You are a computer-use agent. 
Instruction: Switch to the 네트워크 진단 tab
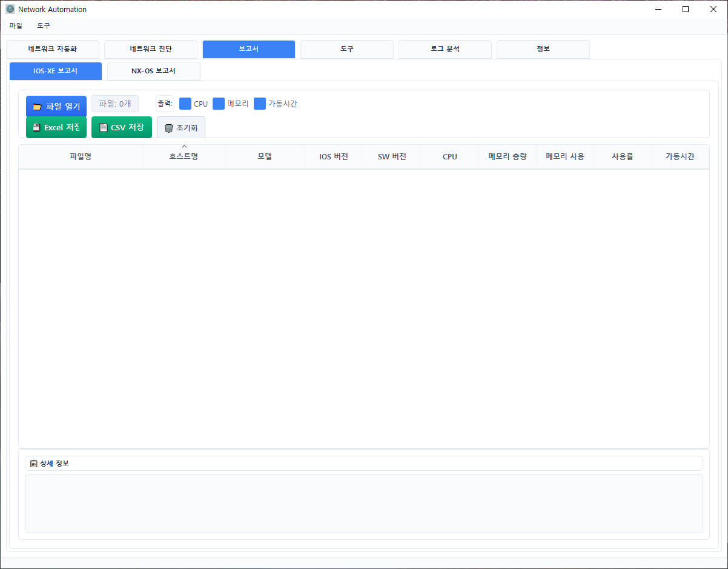coord(150,49)
